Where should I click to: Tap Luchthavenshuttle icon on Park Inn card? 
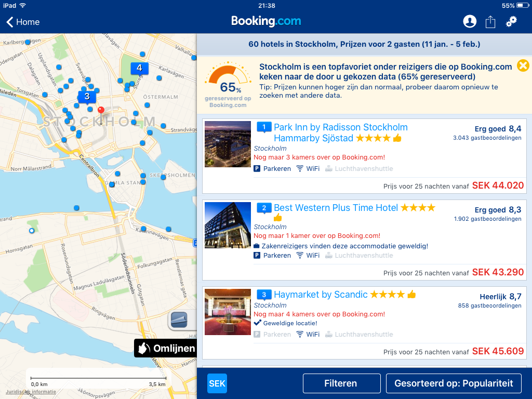click(x=328, y=169)
